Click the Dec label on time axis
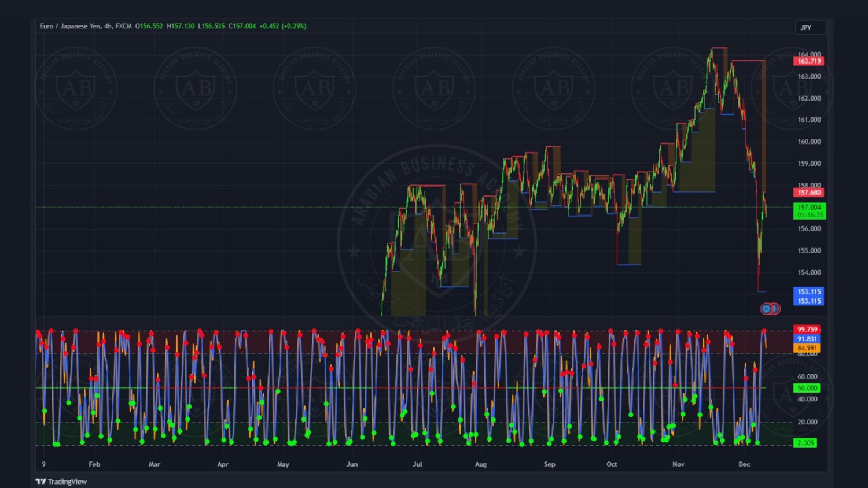 pos(744,464)
